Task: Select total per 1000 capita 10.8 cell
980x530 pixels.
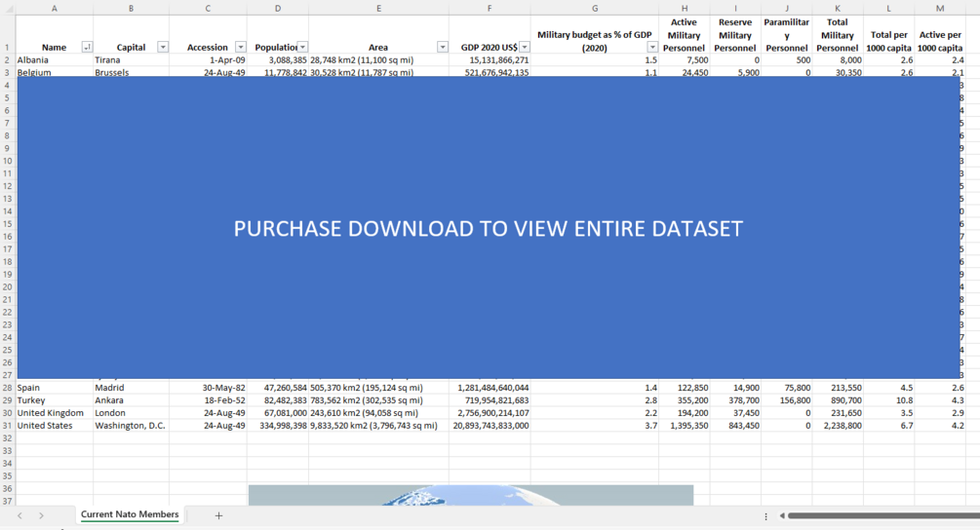Action: click(x=889, y=400)
